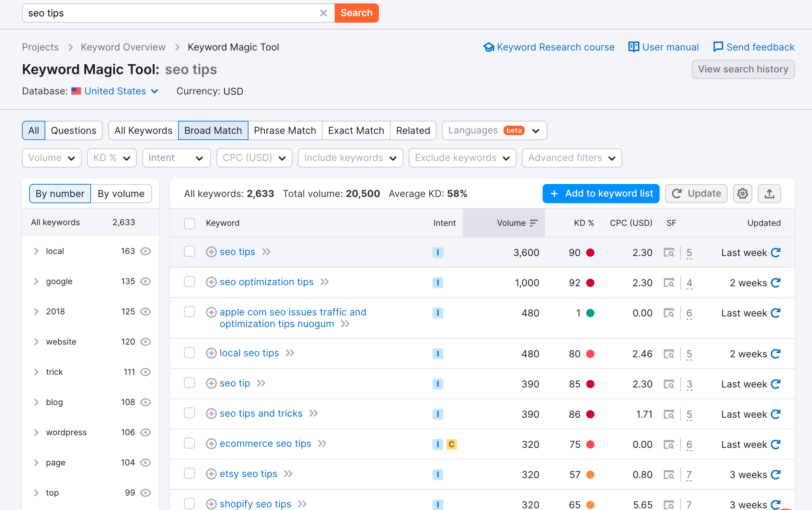Refresh the 'seo optimization tips' row data
The height and width of the screenshot is (510, 812).
[x=776, y=283]
